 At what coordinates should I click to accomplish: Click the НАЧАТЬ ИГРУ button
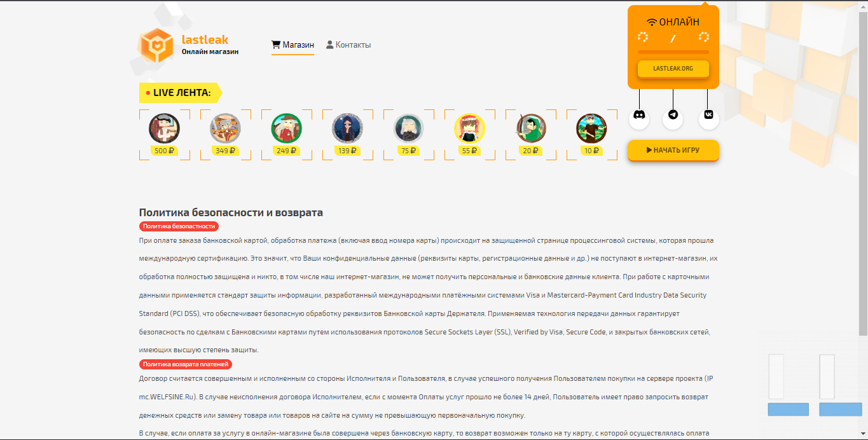click(x=673, y=151)
